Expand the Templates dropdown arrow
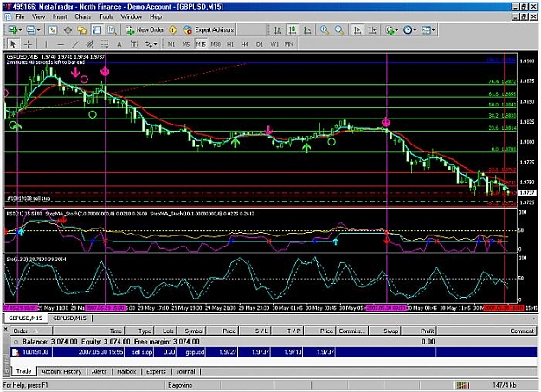541x392 pixels. [433, 30]
